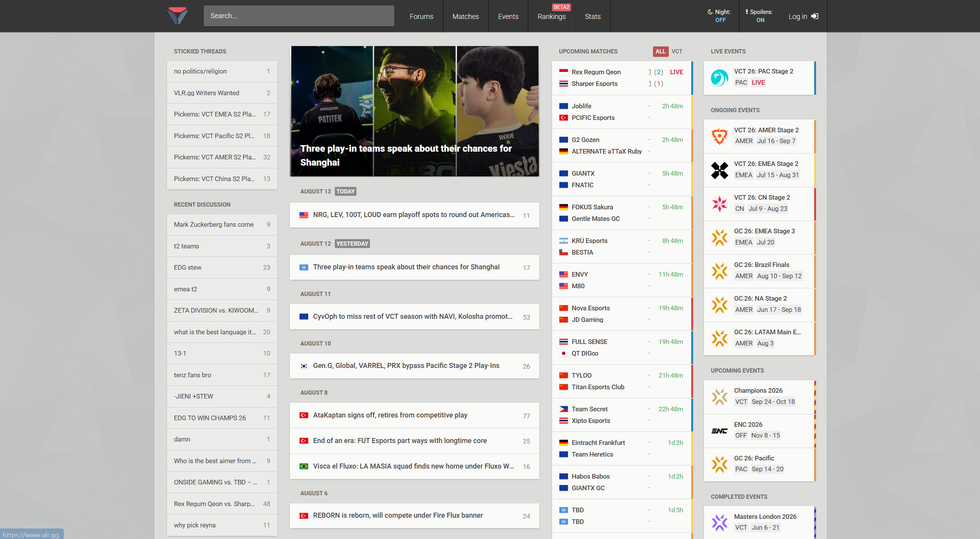
Task: Open the Nova Esports vs JD Gaming match
Action: pos(622,314)
